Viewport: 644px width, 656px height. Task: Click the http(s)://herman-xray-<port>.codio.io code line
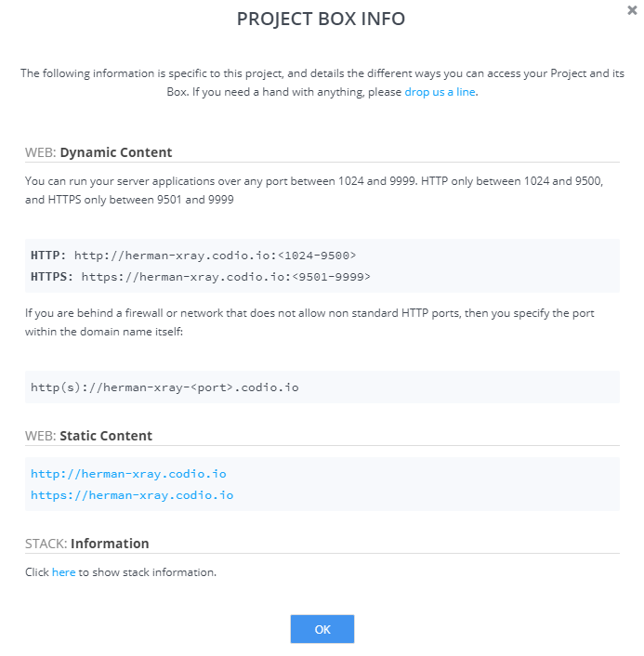164,387
